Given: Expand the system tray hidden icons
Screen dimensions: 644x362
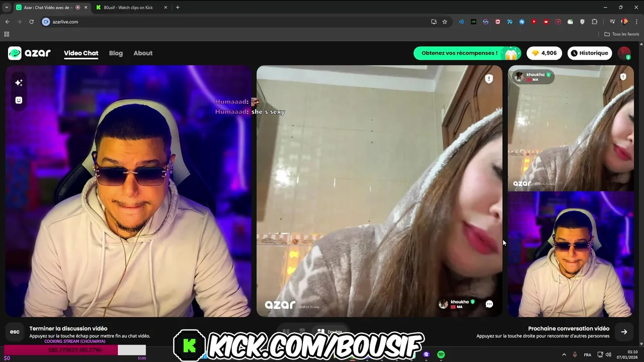Looking at the screenshot, I should coord(564,354).
